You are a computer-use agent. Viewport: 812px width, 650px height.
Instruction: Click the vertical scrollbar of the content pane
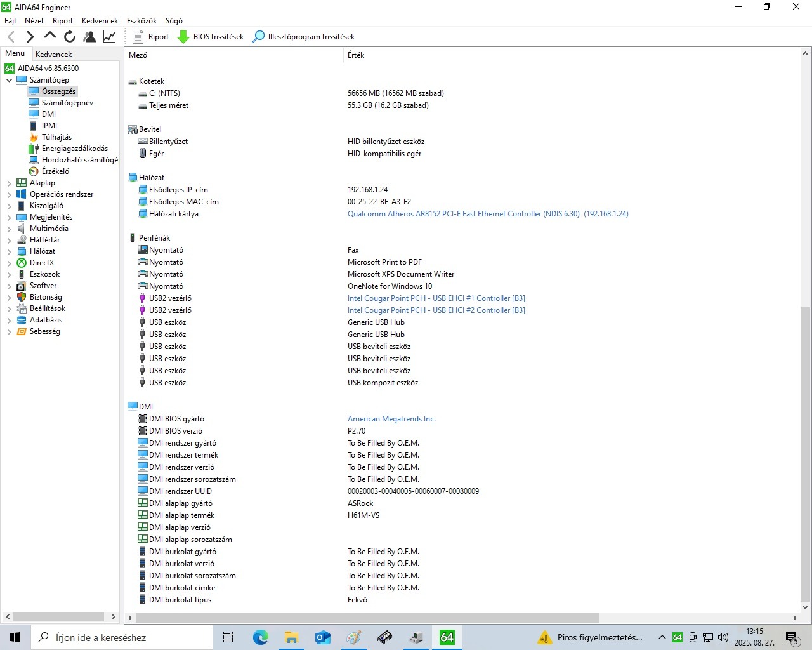click(x=805, y=454)
